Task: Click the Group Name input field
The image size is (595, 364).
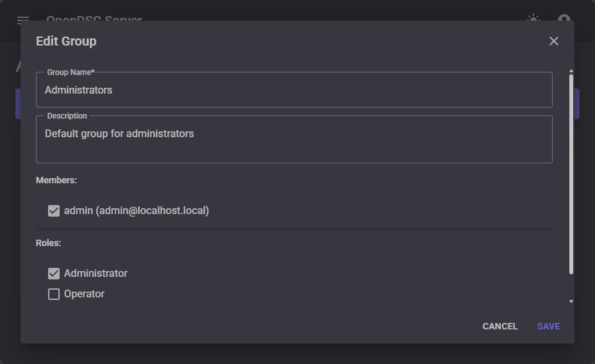Action: (294, 90)
